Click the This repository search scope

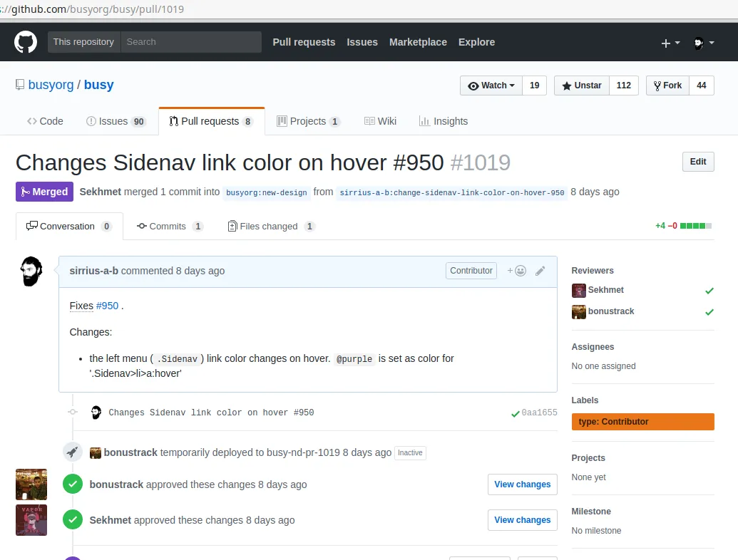coord(83,42)
